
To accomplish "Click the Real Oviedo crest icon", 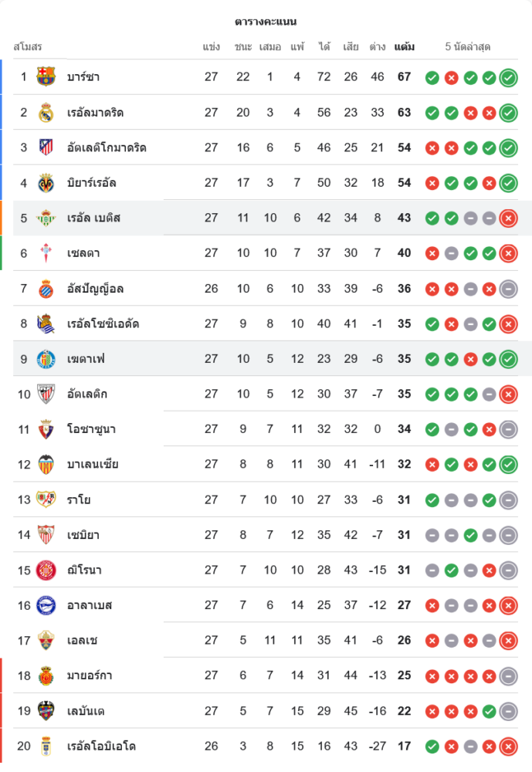I will 46,746.
